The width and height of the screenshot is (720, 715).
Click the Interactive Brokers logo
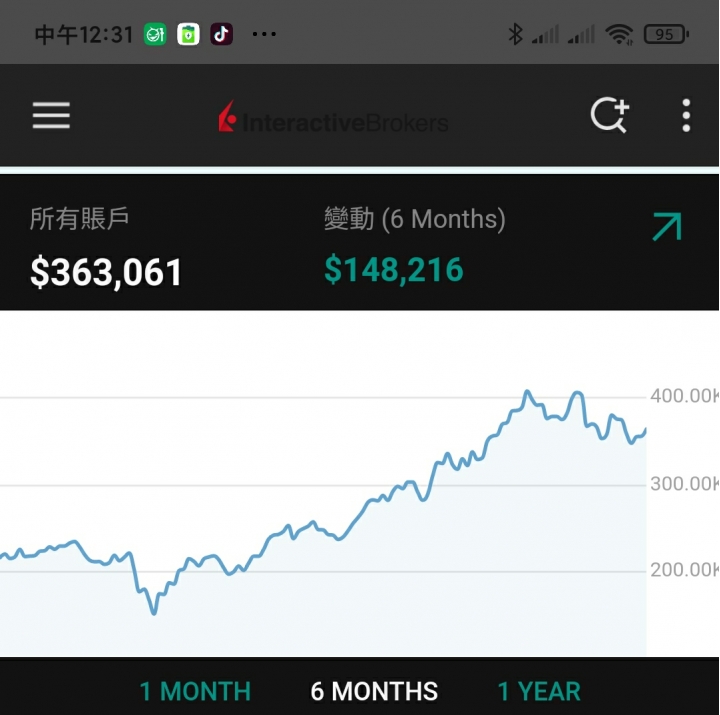(x=334, y=120)
